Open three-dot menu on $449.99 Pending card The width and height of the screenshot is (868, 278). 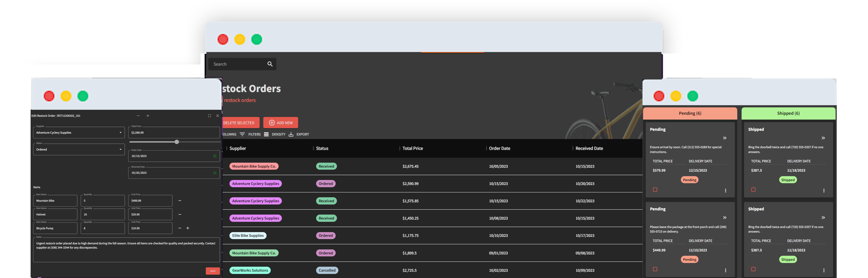click(x=725, y=270)
